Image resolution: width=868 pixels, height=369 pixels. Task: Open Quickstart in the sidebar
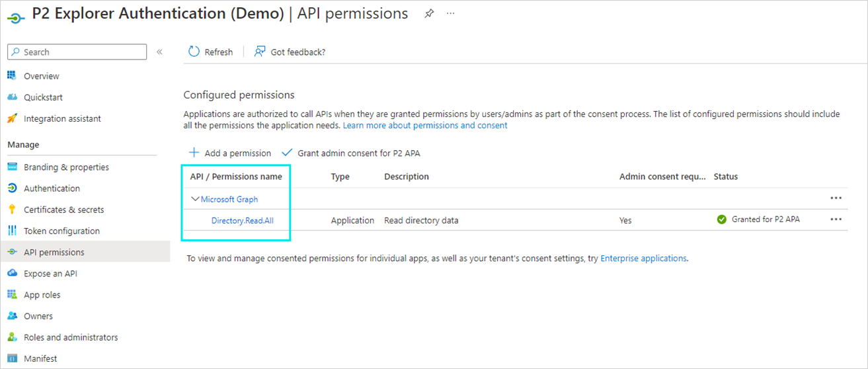(x=44, y=97)
